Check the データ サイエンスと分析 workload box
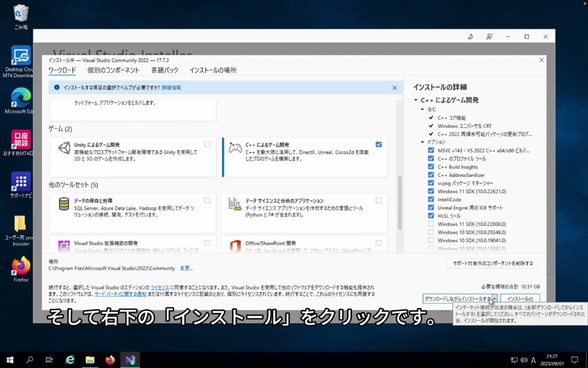Screen dimensions: 588x368 pyautogui.click(x=379, y=201)
